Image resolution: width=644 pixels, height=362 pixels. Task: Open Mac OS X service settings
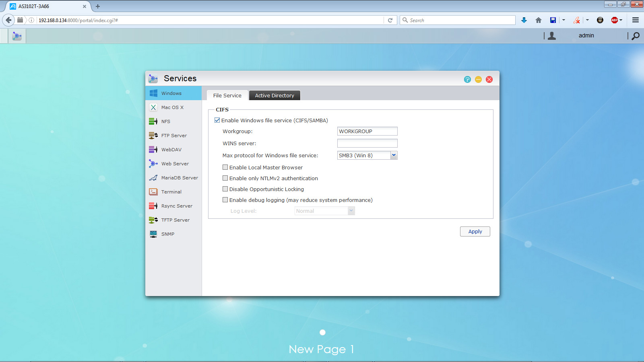pos(173,107)
